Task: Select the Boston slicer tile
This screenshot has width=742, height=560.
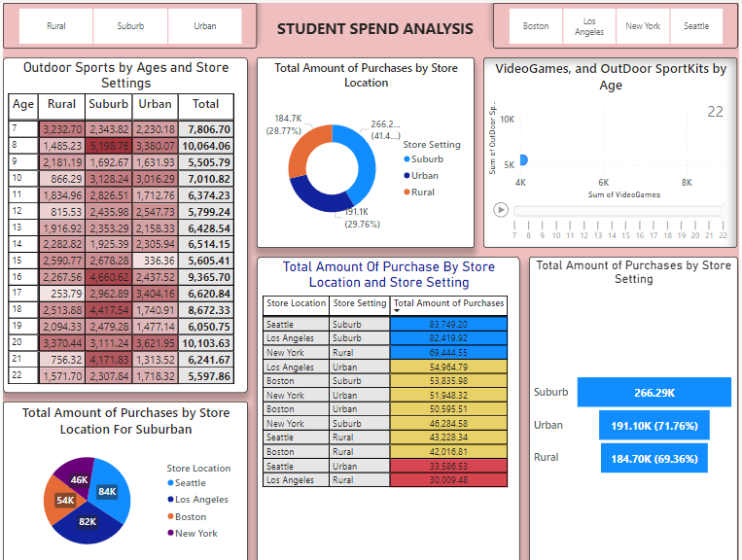Action: [x=536, y=26]
